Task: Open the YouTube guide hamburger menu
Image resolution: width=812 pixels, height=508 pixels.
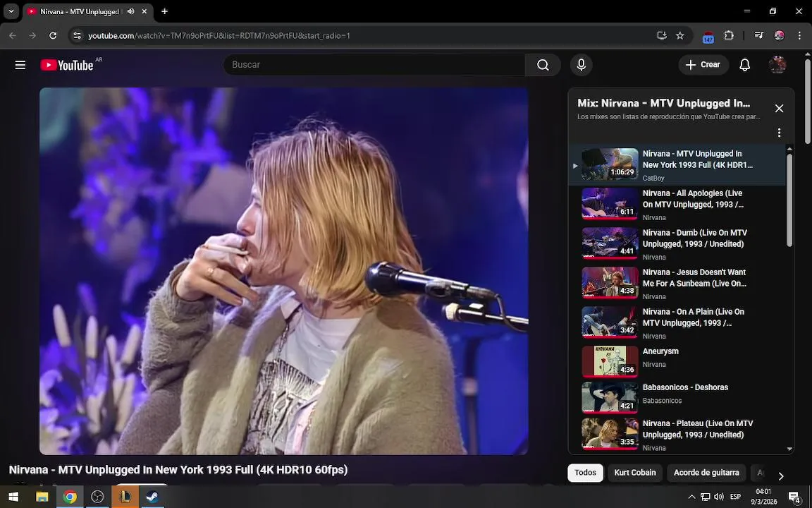Action: pos(20,65)
